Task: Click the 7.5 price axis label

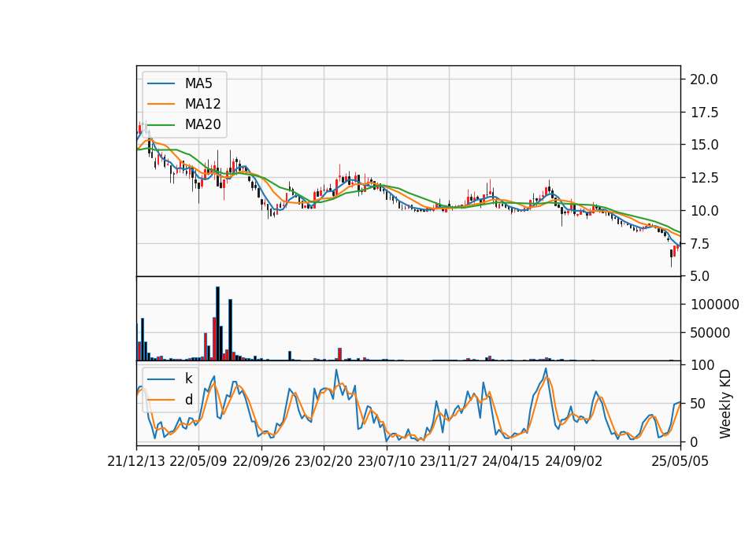Action: click(x=699, y=244)
